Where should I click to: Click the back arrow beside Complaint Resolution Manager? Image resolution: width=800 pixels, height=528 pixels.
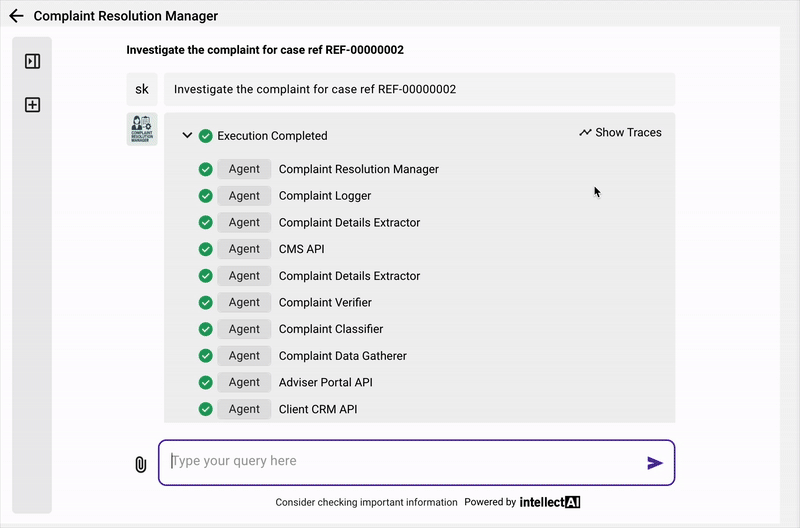(x=16, y=16)
